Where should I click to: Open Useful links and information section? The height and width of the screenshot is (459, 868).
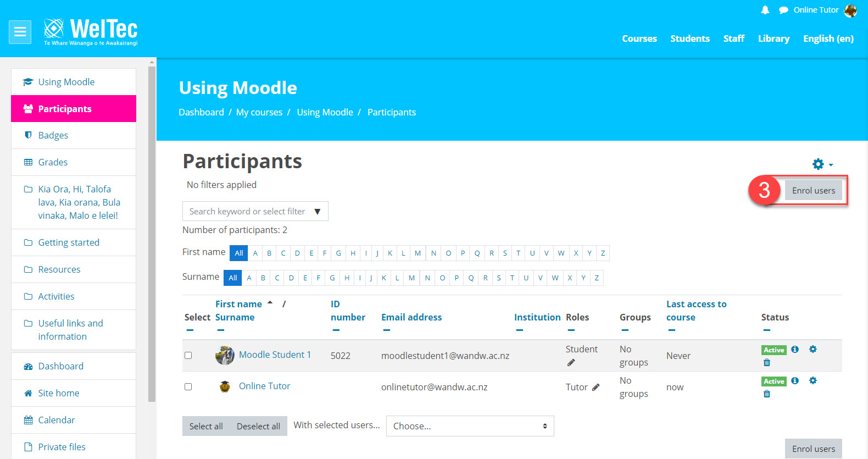click(x=74, y=330)
